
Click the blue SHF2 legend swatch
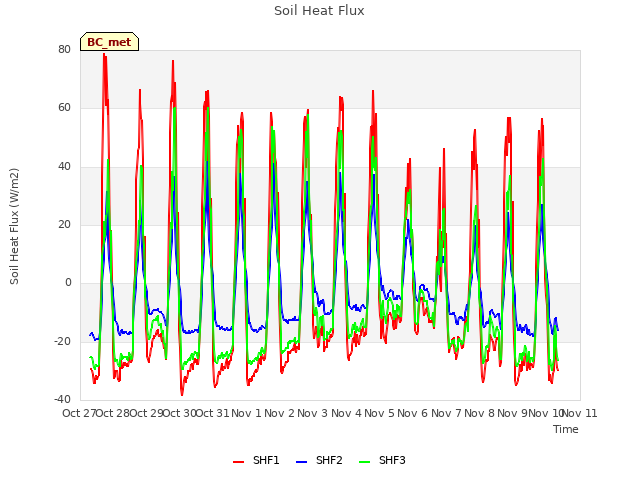tap(301, 461)
